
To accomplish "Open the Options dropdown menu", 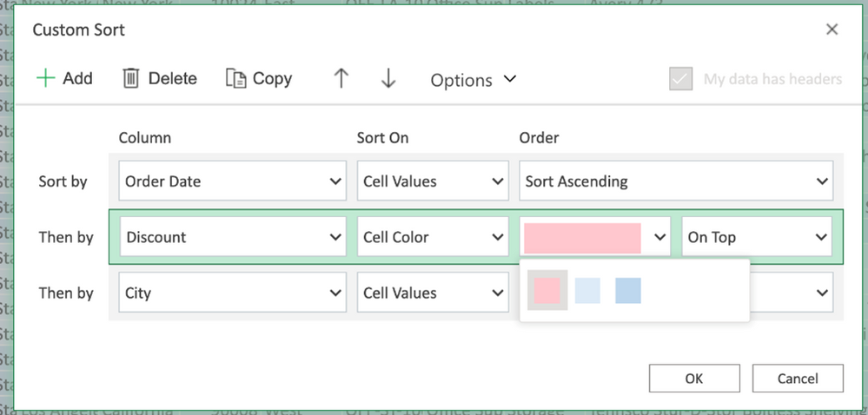I will click(x=474, y=80).
